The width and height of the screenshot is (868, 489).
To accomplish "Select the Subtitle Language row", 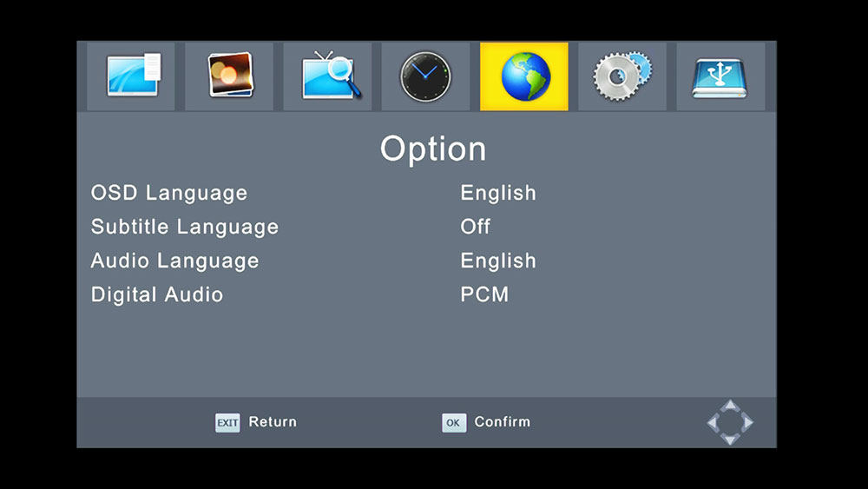I will [426, 227].
